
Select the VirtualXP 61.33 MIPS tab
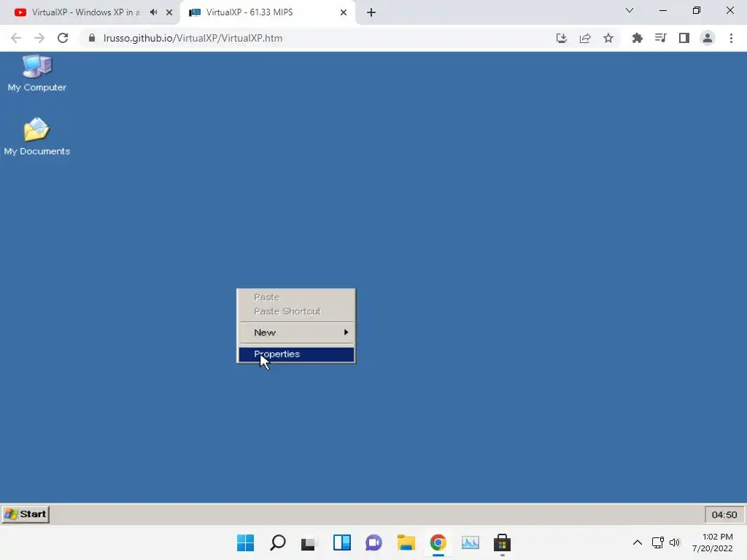(249, 12)
